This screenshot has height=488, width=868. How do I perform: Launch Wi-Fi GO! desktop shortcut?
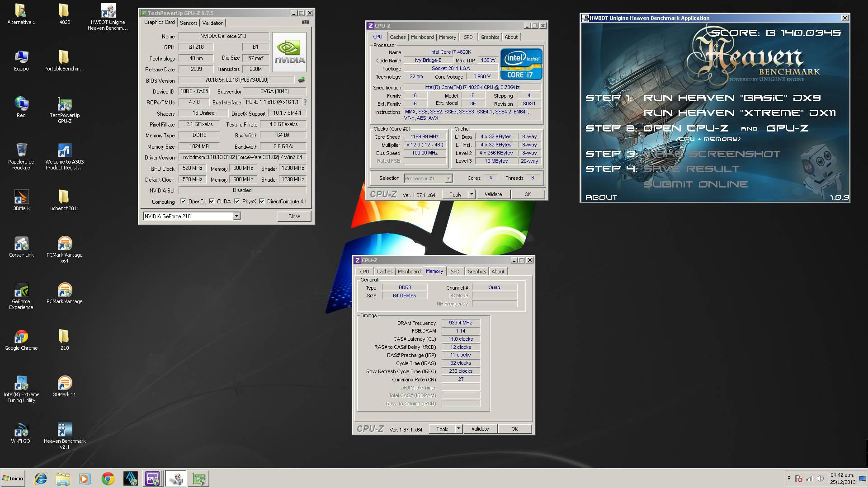[21, 433]
